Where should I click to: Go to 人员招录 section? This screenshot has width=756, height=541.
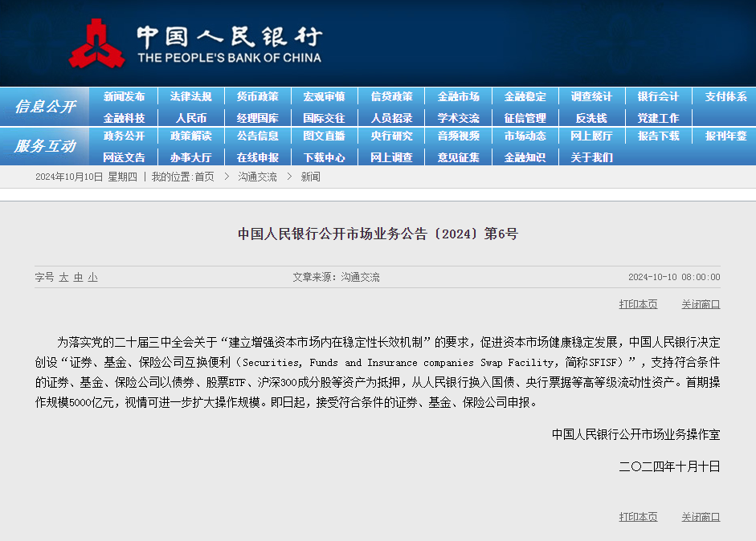click(x=391, y=118)
